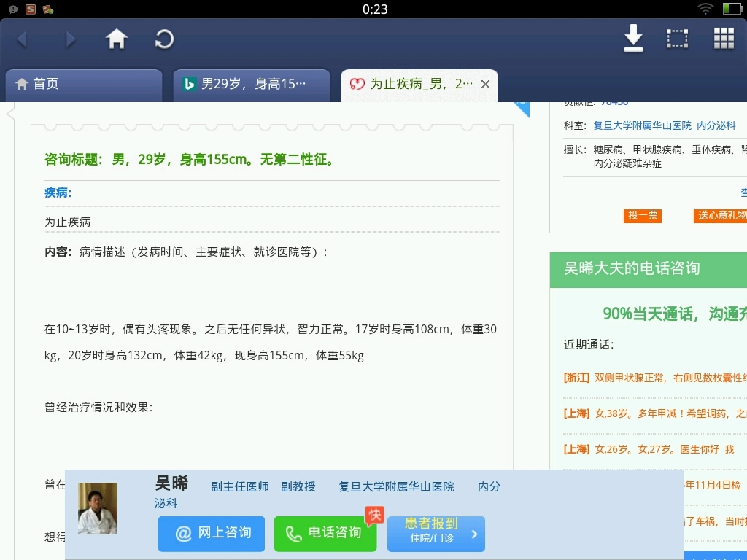The height and width of the screenshot is (560, 747).
Task: Tap the grey notification bubble icon
Action: pyautogui.click(x=13, y=9)
